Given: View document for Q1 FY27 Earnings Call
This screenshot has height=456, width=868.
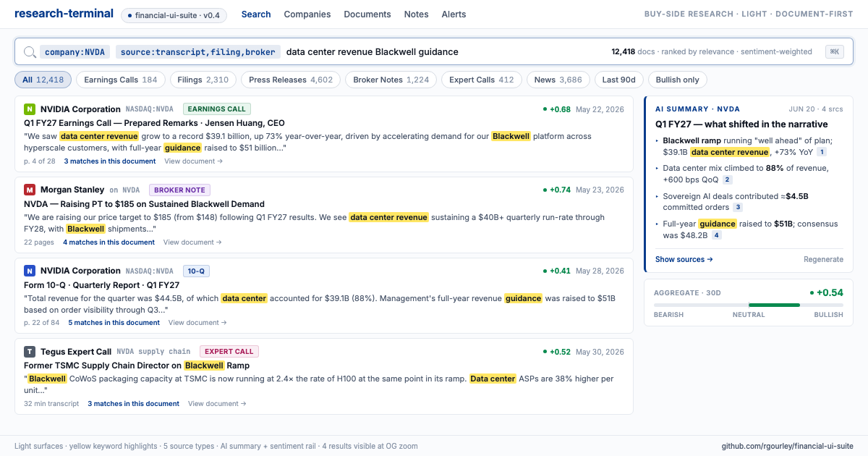Looking at the screenshot, I should point(194,161).
